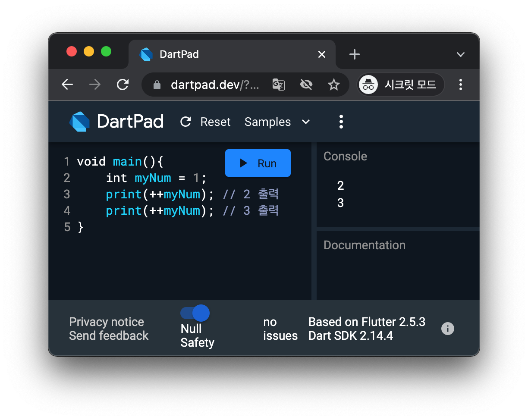Toggle the Null Safety switch
Screen dimensions: 528x420
pyautogui.click(x=195, y=313)
